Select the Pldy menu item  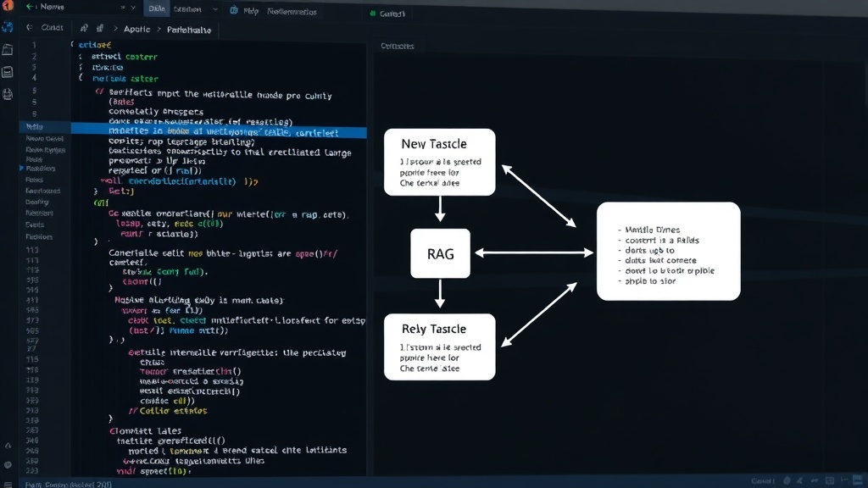251,11
